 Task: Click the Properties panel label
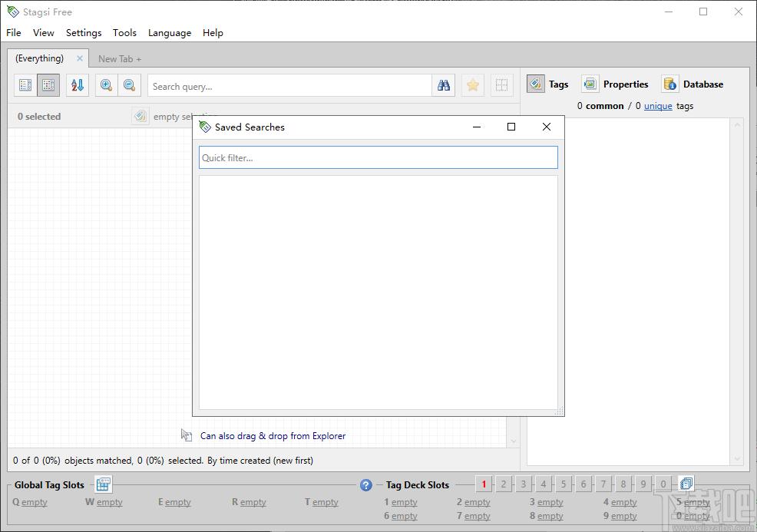626,84
